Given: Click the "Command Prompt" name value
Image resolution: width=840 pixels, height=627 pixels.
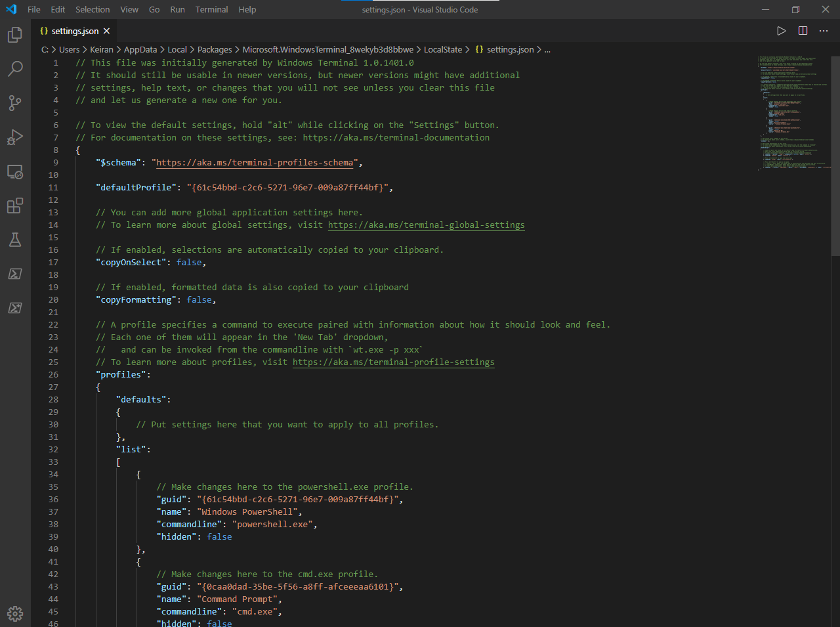Looking at the screenshot, I should tap(237, 599).
